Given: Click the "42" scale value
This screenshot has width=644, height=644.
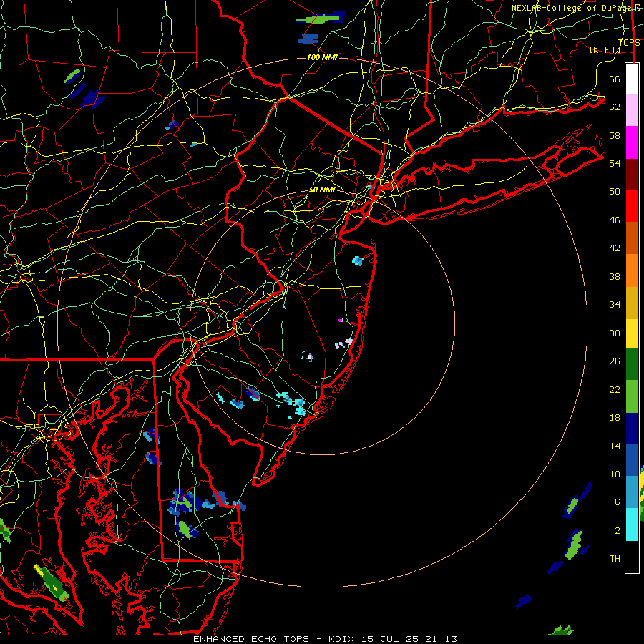Looking at the screenshot, I should 615,248.
